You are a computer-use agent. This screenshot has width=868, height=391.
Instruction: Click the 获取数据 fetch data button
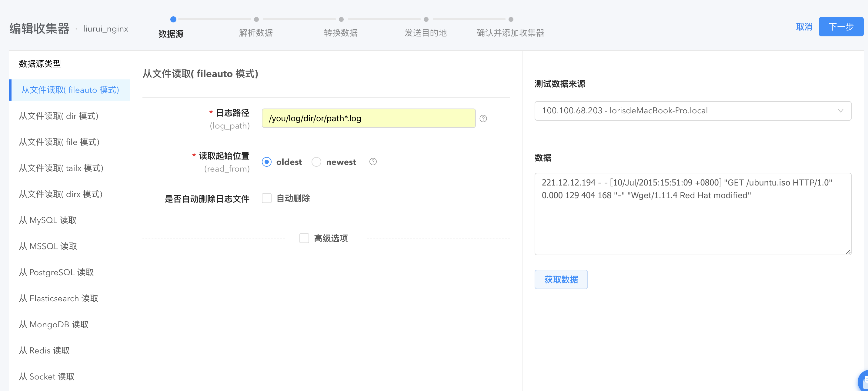(561, 279)
